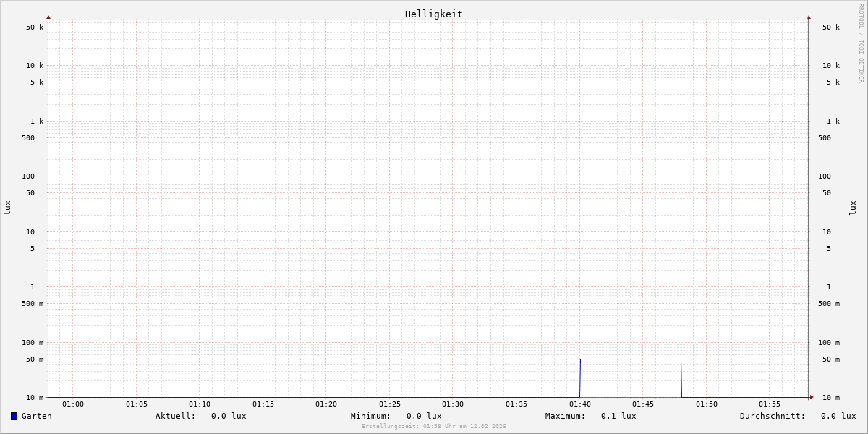The image size is (868, 434).
Task: Click the 01:55 time axis label
Action: pos(770,404)
